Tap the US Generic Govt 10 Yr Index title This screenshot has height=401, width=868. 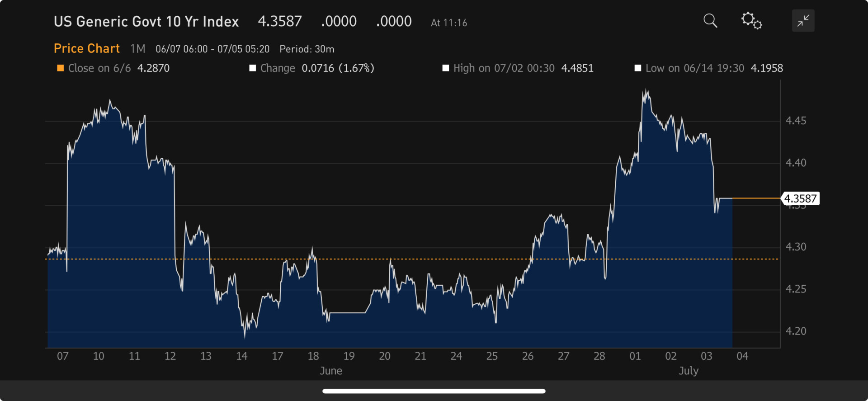146,21
